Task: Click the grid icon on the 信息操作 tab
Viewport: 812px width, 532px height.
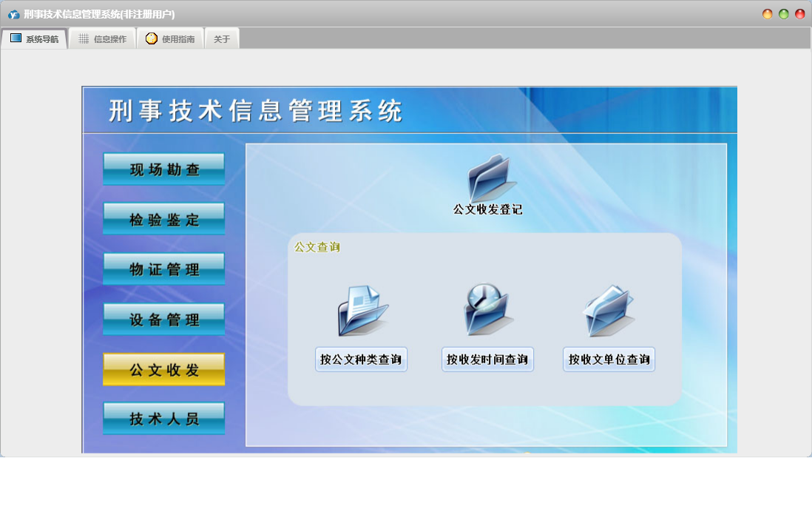Action: 84,39
